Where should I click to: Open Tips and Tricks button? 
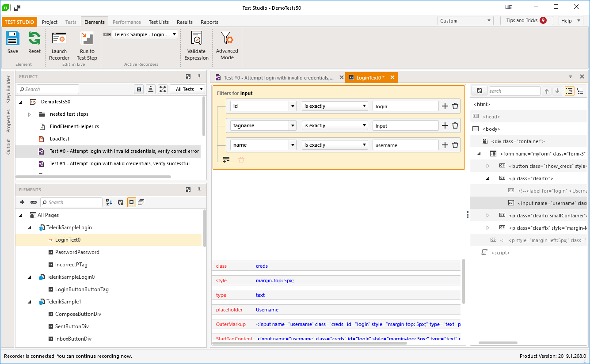click(x=526, y=20)
